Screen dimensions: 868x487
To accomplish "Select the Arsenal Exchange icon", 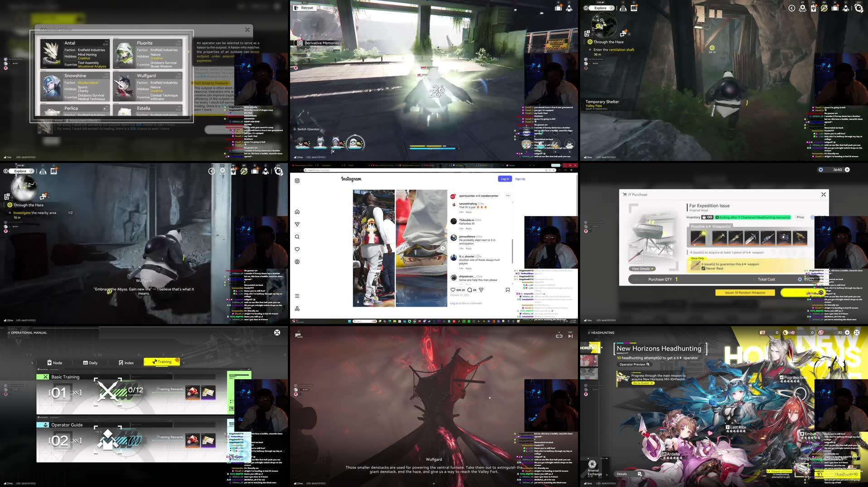I will pyautogui.click(x=592, y=465).
